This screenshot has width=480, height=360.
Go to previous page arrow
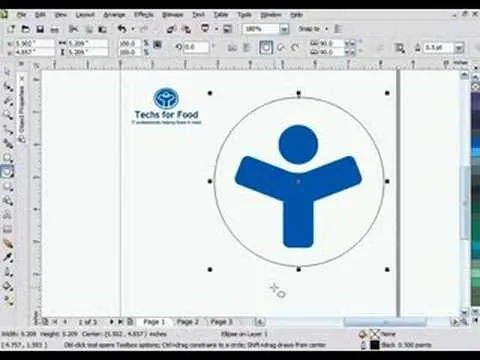pyautogui.click(x=65, y=322)
